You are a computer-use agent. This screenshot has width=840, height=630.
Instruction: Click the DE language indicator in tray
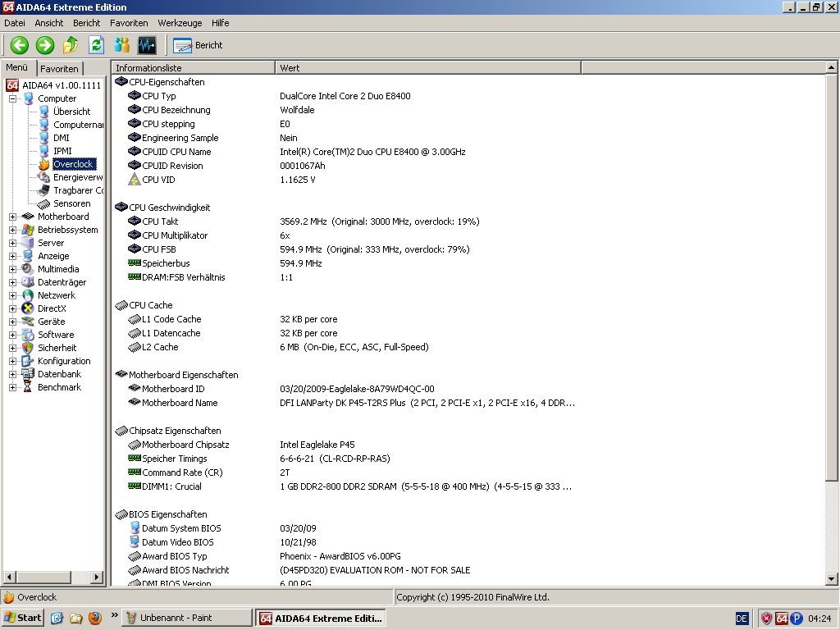(x=742, y=619)
